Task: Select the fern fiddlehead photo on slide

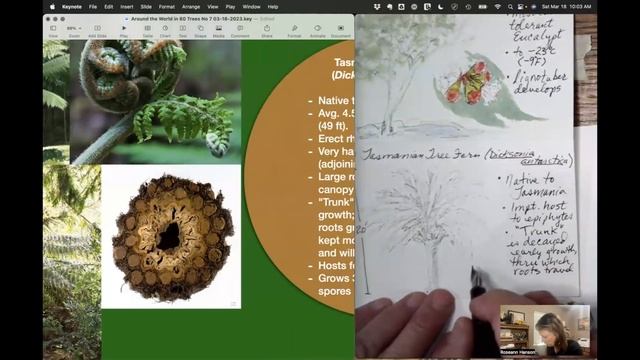Action: (x=156, y=102)
